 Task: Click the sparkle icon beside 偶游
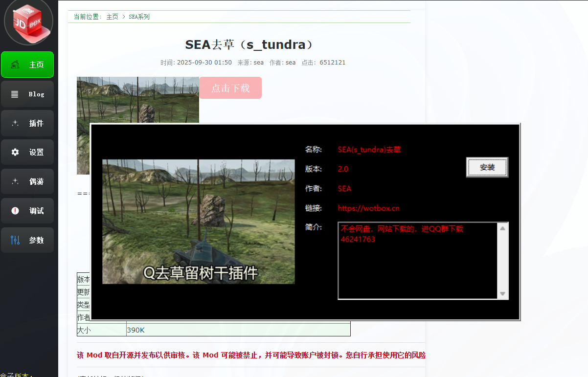pyautogui.click(x=15, y=181)
